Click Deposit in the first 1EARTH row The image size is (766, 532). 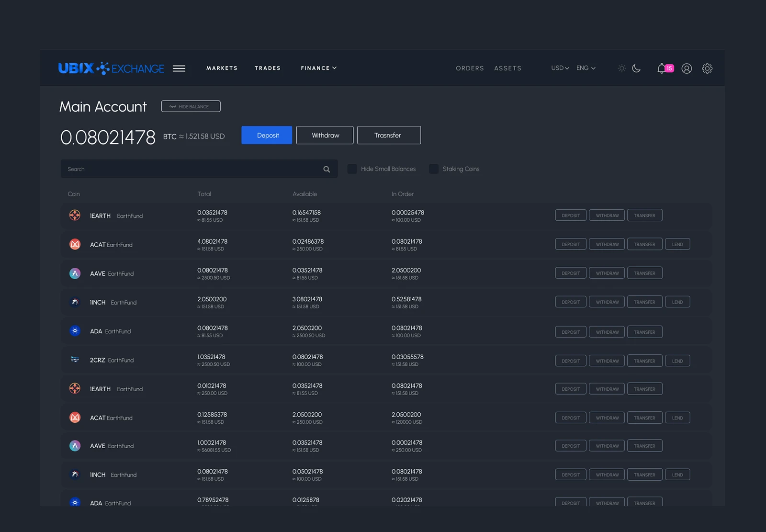click(571, 215)
